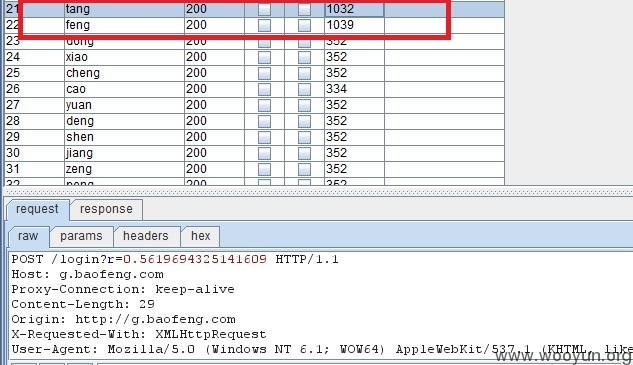Select the 'cao' payload row
Viewport: 633px width, 365px height.
[124, 89]
